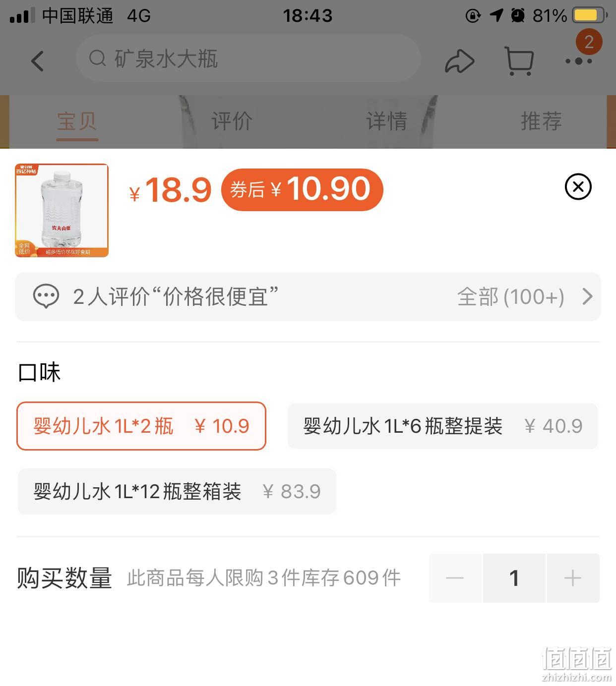This screenshot has height=686, width=616.
Task: Tap the search magnifier icon
Action: [x=98, y=58]
